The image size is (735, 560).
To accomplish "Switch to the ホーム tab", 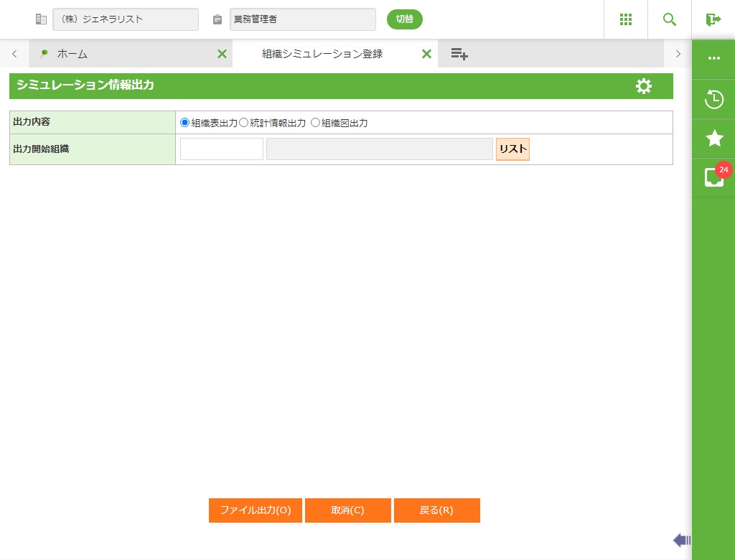I will (131, 54).
